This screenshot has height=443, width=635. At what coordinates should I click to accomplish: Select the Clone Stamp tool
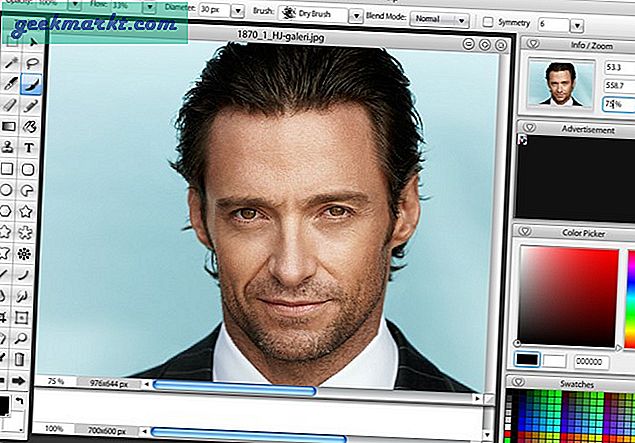pyautogui.click(x=8, y=147)
